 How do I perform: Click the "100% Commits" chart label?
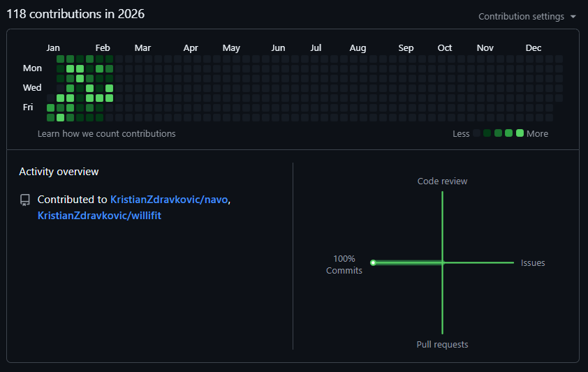[x=344, y=265]
